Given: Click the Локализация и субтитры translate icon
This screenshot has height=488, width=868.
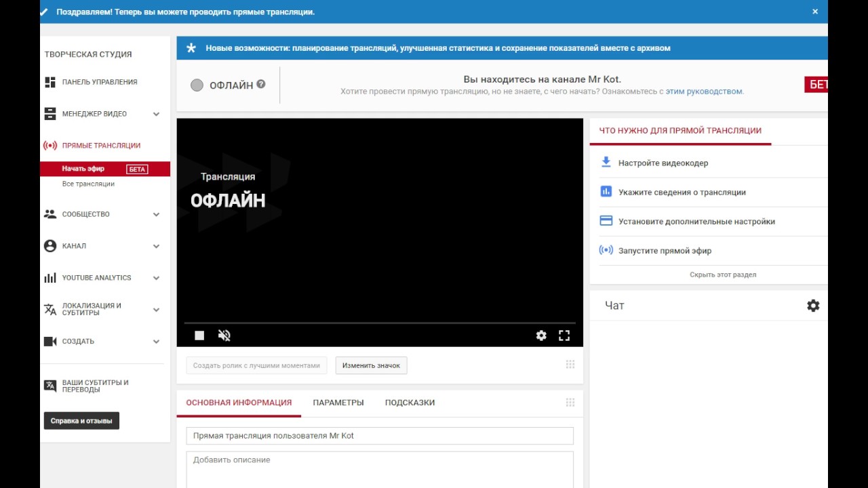Looking at the screenshot, I should click(x=50, y=309).
